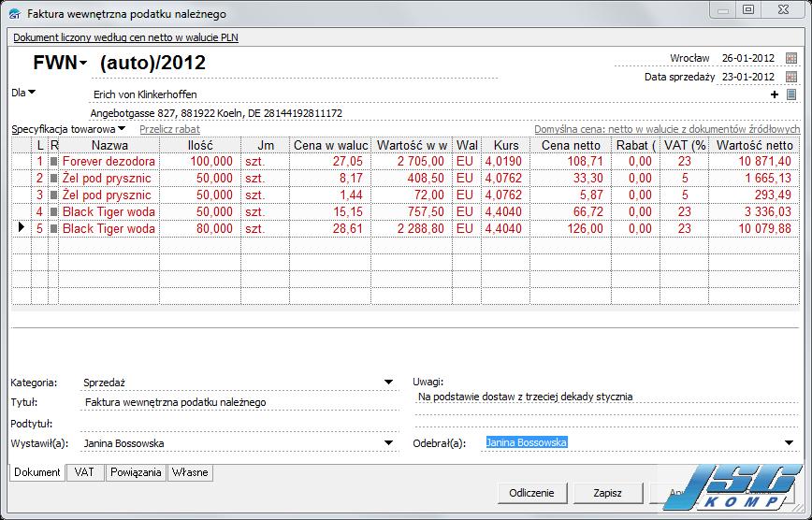812x520 pixels.
Task: Click the Ilość column header
Action: coord(200,146)
